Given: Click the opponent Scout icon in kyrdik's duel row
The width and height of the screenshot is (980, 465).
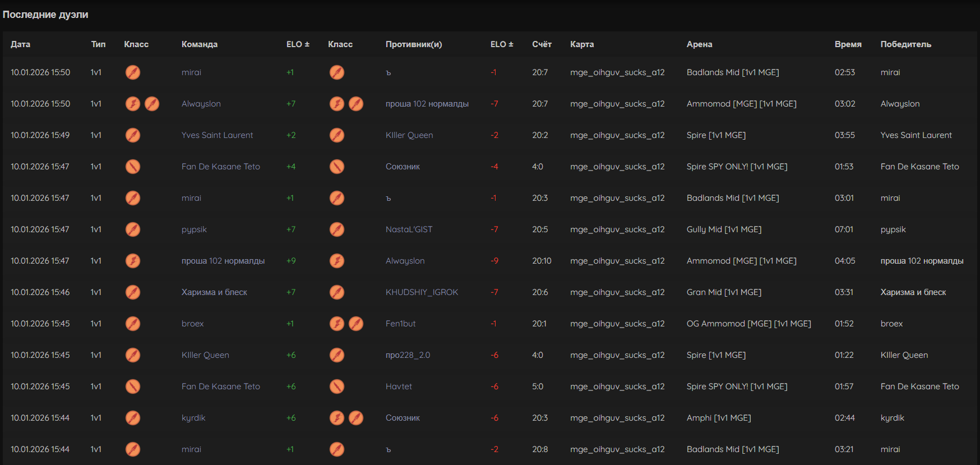Looking at the screenshot, I should point(337,418).
